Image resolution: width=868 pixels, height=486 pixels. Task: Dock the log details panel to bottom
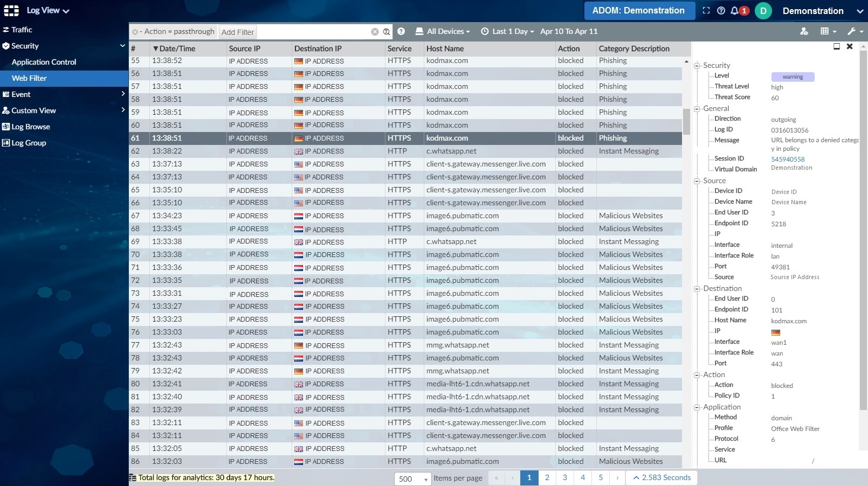[x=837, y=47]
